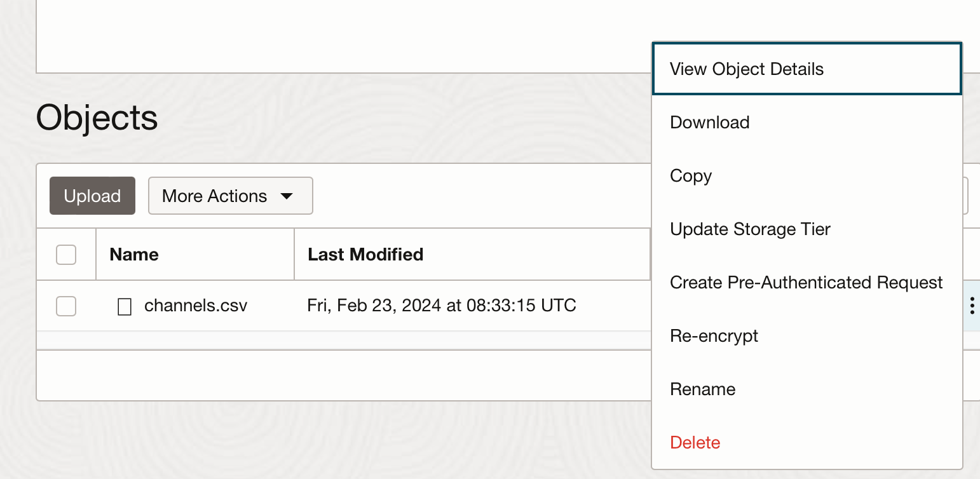Select Create Pre-Authenticated Request
980x479 pixels.
(x=806, y=283)
